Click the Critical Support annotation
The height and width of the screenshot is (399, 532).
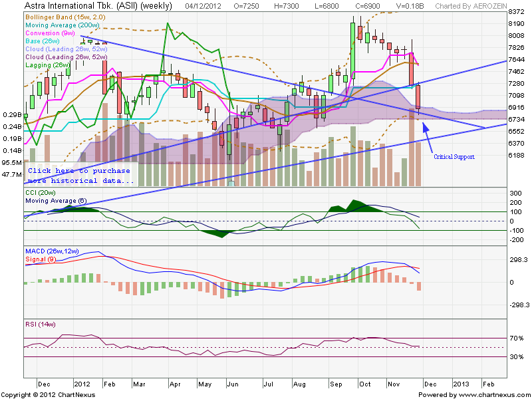tap(456, 157)
